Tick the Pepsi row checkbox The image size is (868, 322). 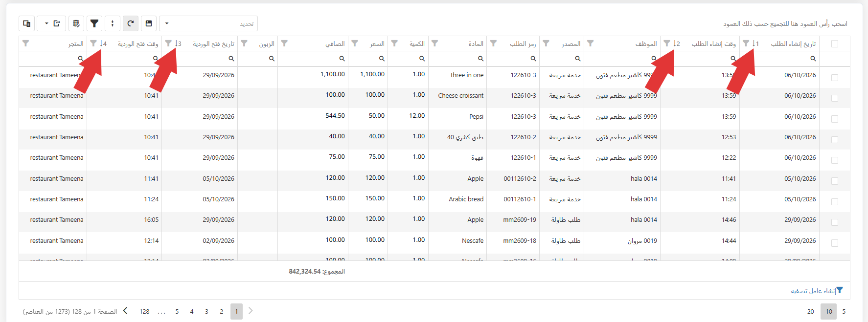(x=835, y=119)
